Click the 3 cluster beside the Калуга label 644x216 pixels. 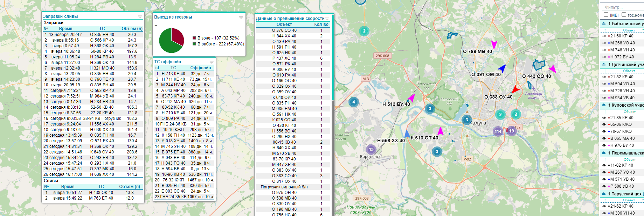tap(466, 120)
